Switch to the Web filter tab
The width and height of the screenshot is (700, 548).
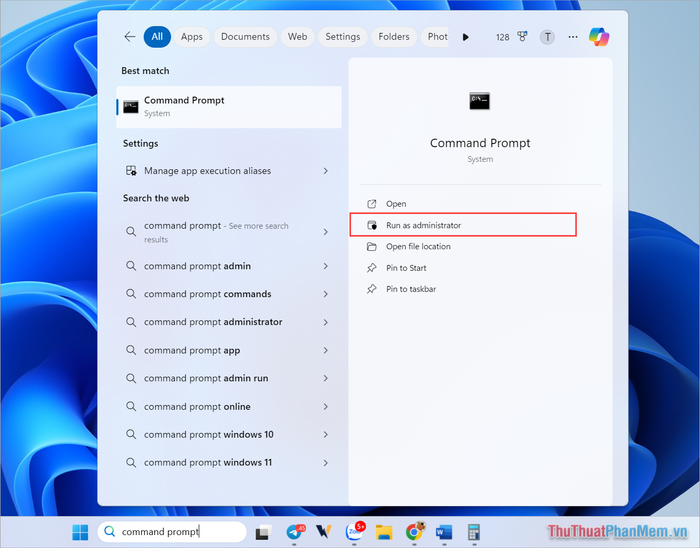[297, 37]
